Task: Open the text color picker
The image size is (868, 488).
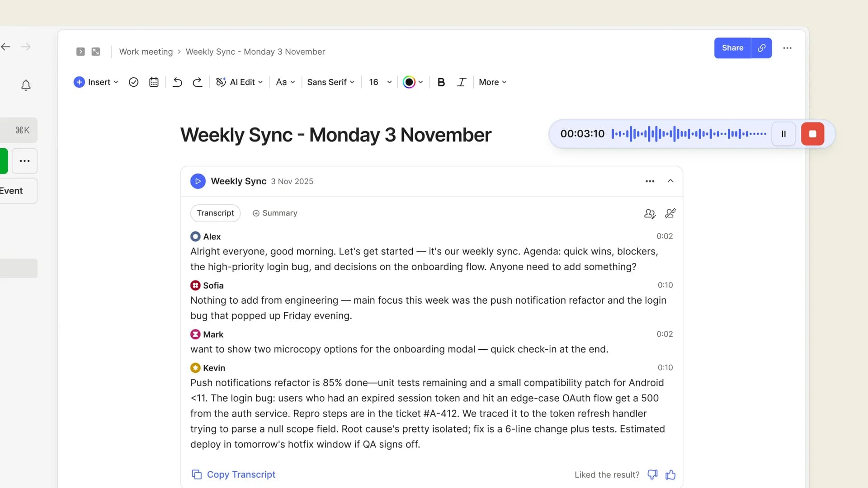Action: click(412, 82)
